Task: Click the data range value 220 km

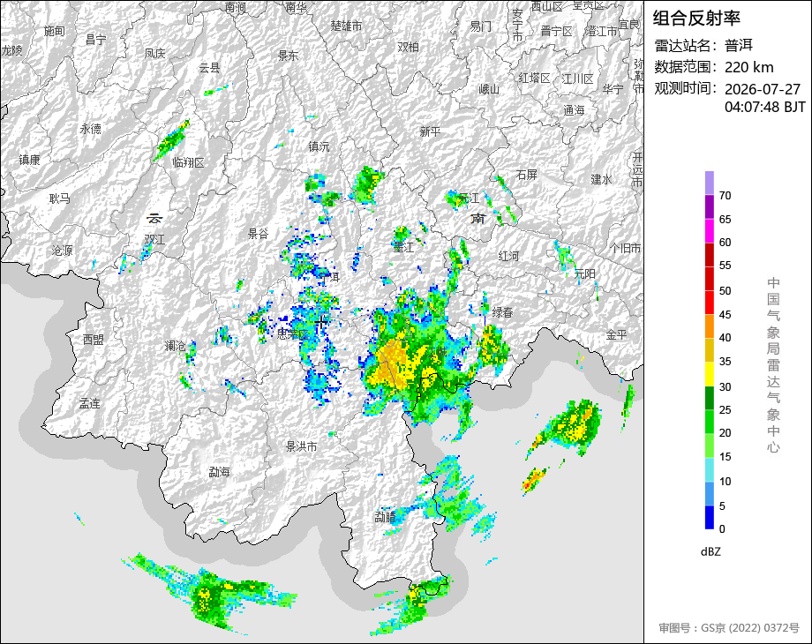Action: point(748,67)
